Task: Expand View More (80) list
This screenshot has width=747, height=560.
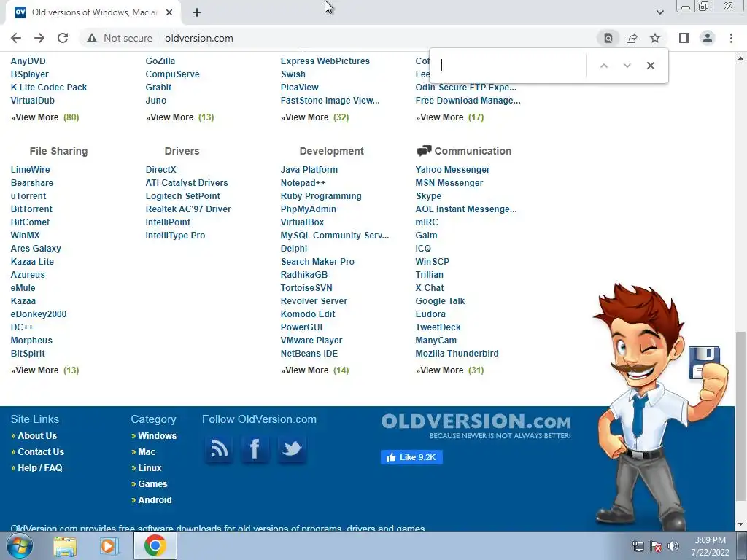Action: [44, 117]
